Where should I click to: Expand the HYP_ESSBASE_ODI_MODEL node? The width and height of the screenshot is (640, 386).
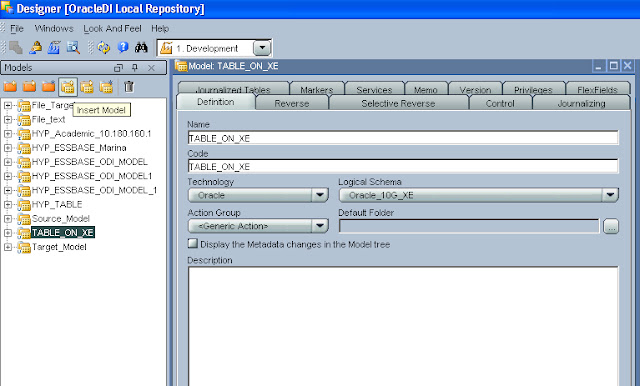point(7,162)
